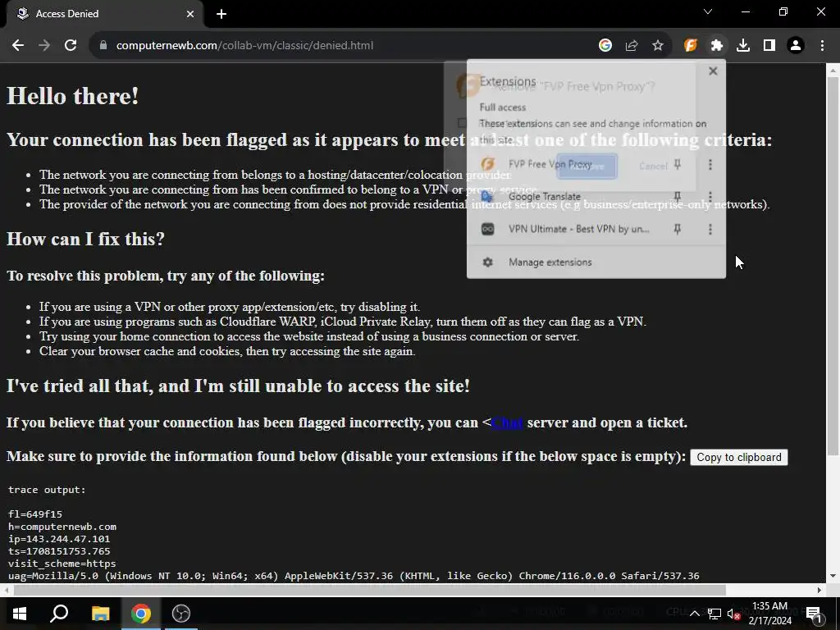Click the browser forward arrow
Image resolution: width=840 pixels, height=630 pixels.
(x=44, y=46)
